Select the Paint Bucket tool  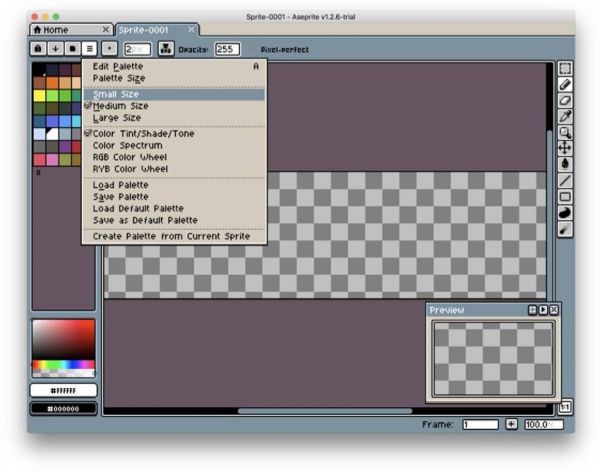coord(565,163)
